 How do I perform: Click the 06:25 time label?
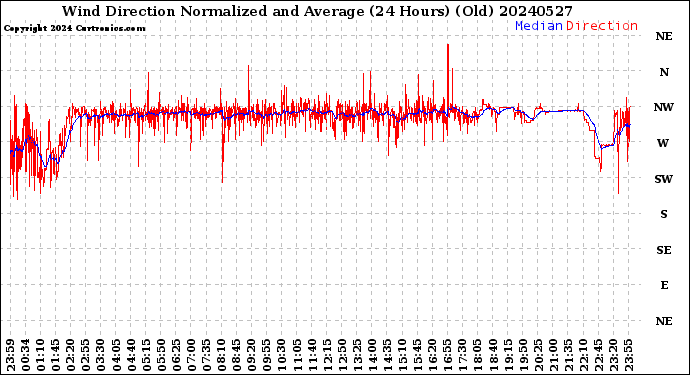coord(176,355)
